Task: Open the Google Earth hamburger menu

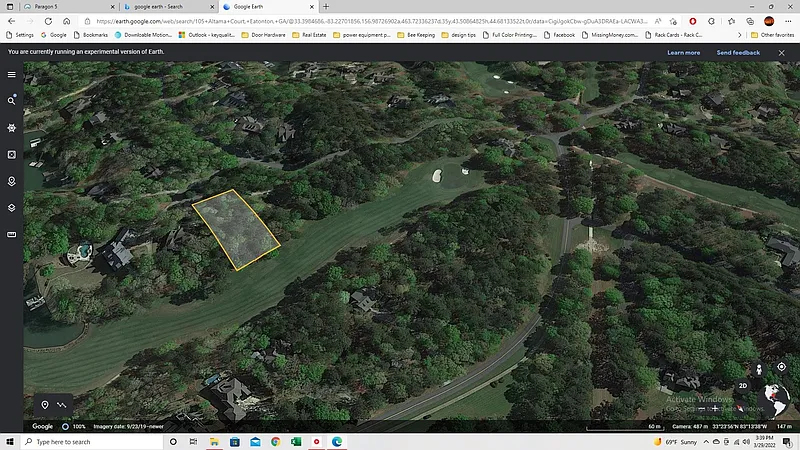Action: click(12, 74)
